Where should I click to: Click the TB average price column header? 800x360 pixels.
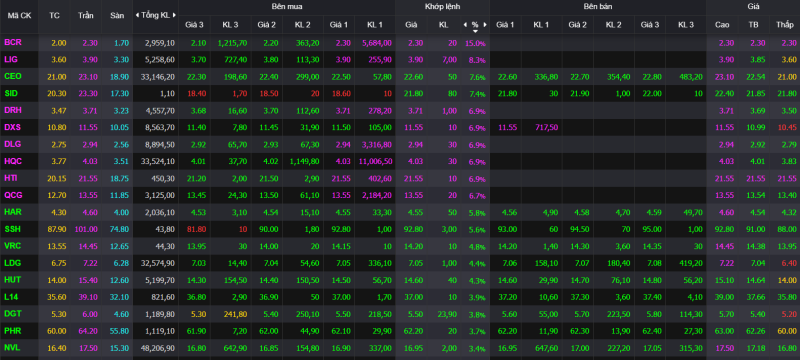(x=754, y=24)
